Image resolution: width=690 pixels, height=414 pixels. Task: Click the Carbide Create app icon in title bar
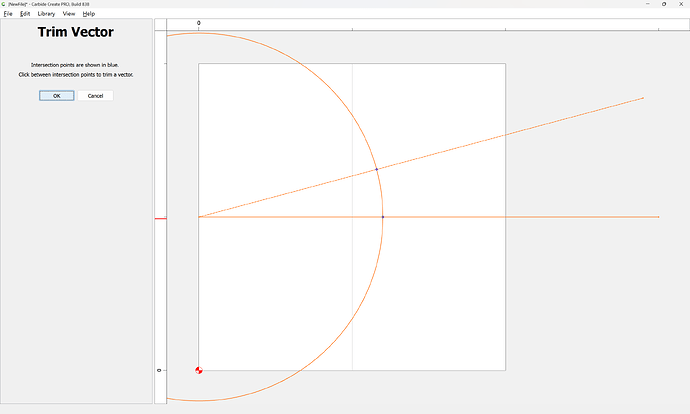[4, 4]
